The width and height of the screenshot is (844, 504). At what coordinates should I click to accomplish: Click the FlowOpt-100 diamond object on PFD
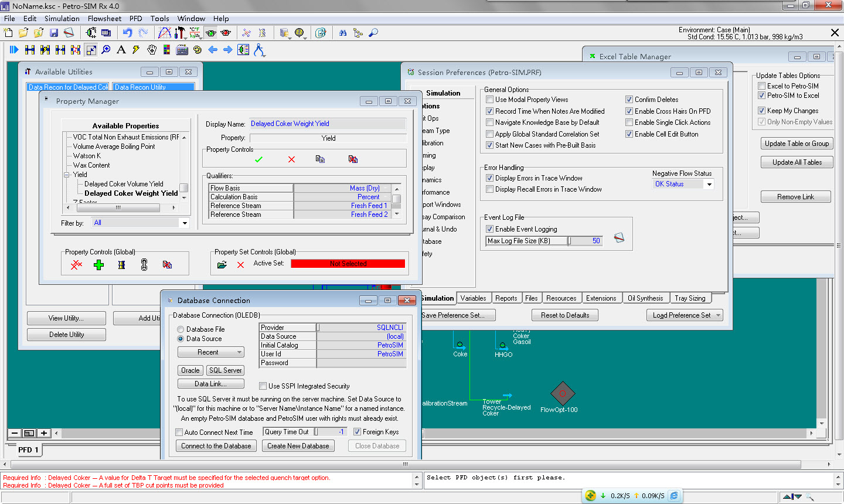pyautogui.click(x=563, y=393)
